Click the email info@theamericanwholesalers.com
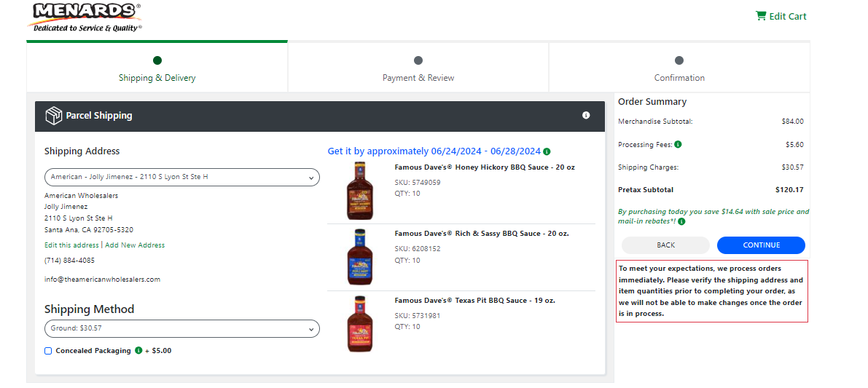Screen dimensions: 868x388 [x=103, y=279]
